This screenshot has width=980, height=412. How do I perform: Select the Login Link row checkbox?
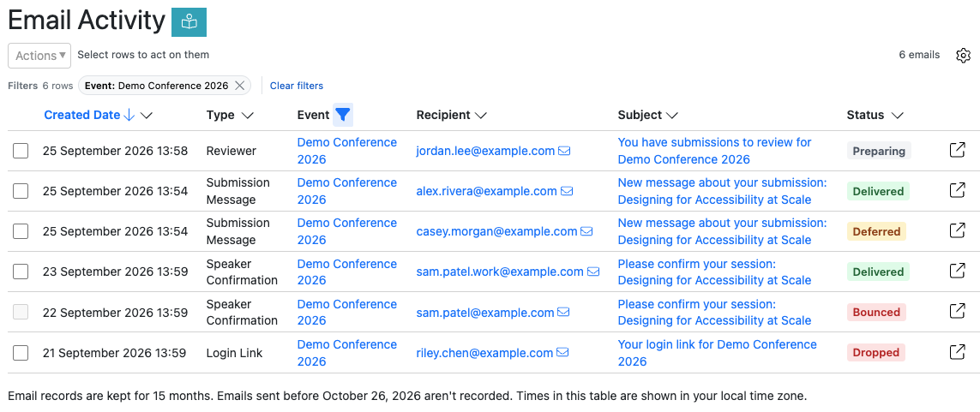(21, 352)
